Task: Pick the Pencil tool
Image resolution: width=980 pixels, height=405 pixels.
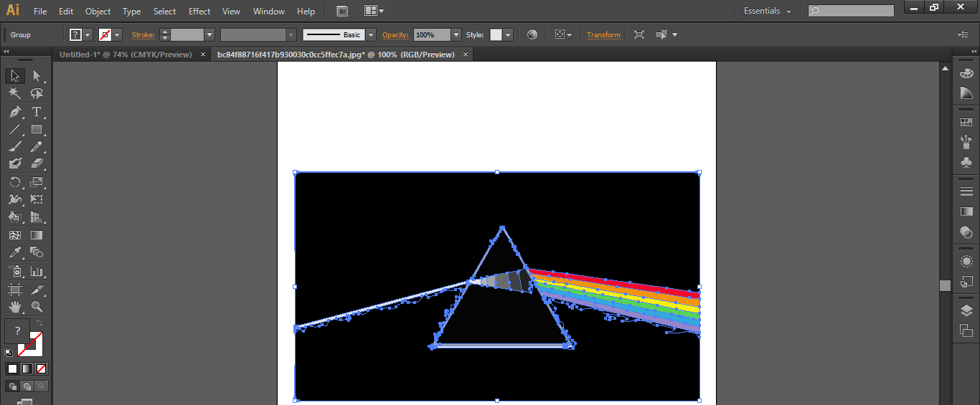Action: point(37,147)
